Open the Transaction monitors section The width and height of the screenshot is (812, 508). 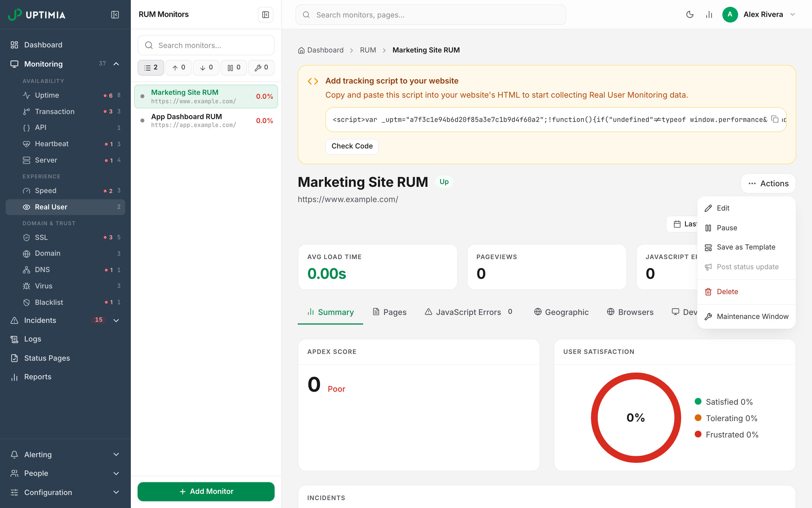point(65,111)
